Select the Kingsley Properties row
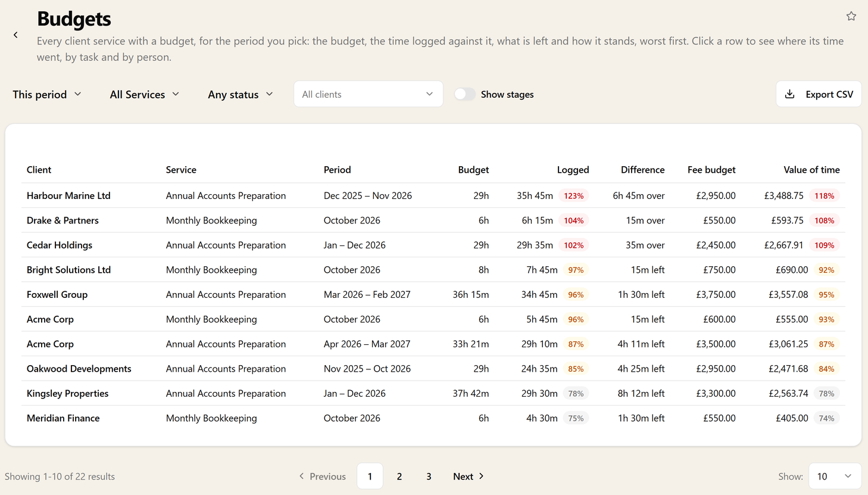Image resolution: width=868 pixels, height=495 pixels. (x=433, y=393)
